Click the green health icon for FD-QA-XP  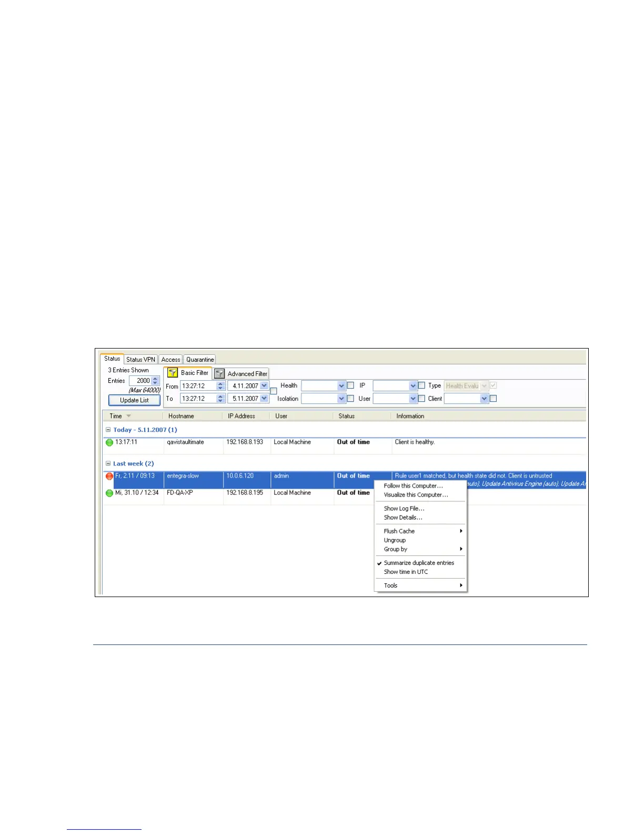tap(109, 493)
